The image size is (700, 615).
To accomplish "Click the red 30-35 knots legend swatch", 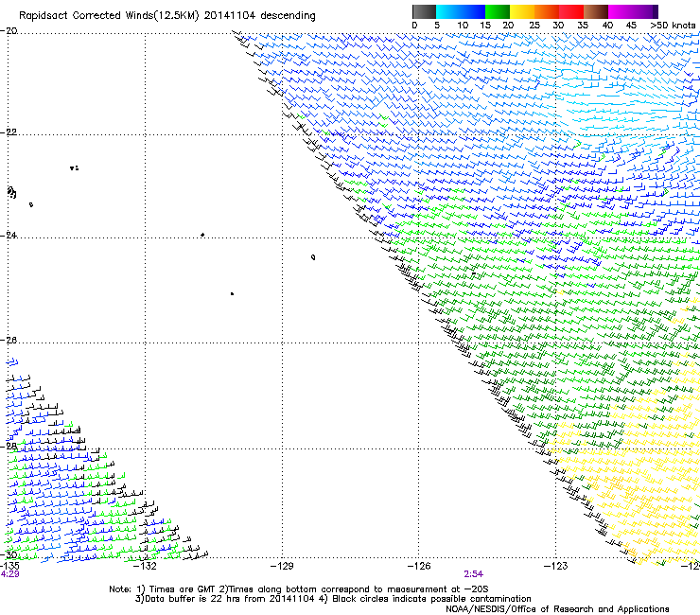I will coord(571,11).
